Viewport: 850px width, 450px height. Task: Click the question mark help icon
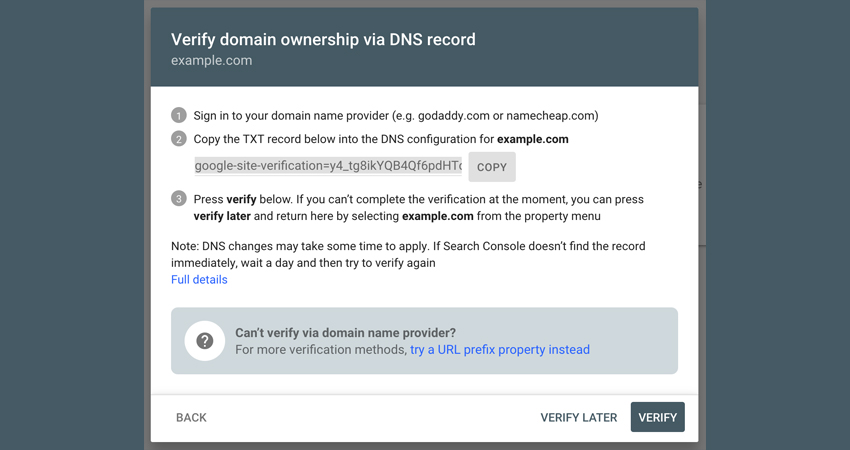[x=204, y=341]
